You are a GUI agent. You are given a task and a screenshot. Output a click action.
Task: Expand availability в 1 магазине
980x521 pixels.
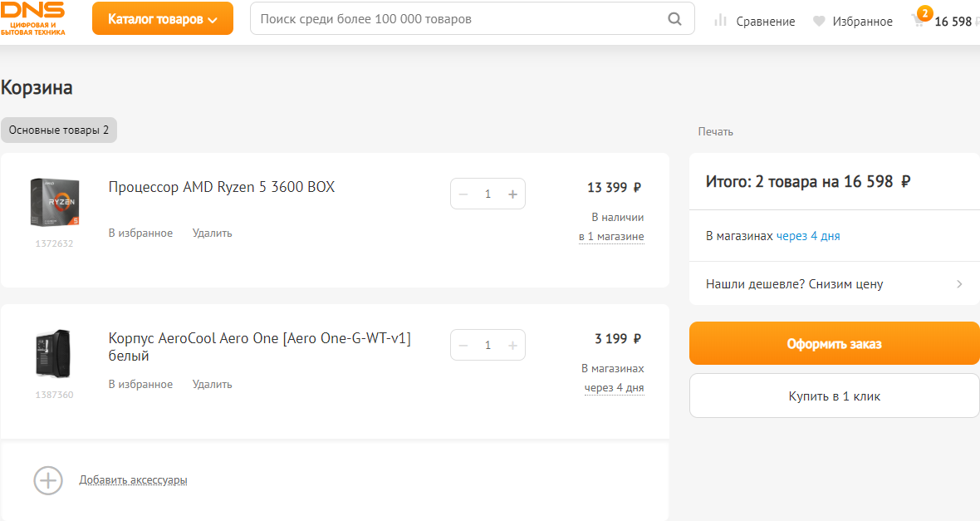click(x=611, y=237)
